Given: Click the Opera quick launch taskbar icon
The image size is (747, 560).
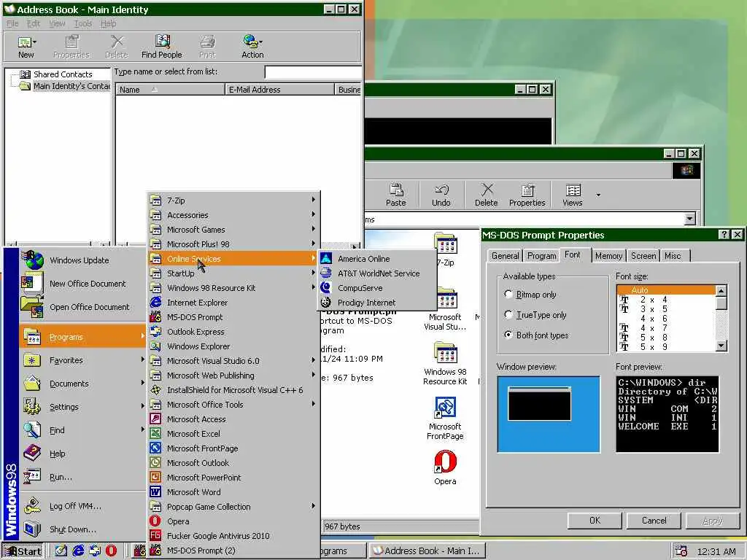Looking at the screenshot, I should [x=111, y=551].
